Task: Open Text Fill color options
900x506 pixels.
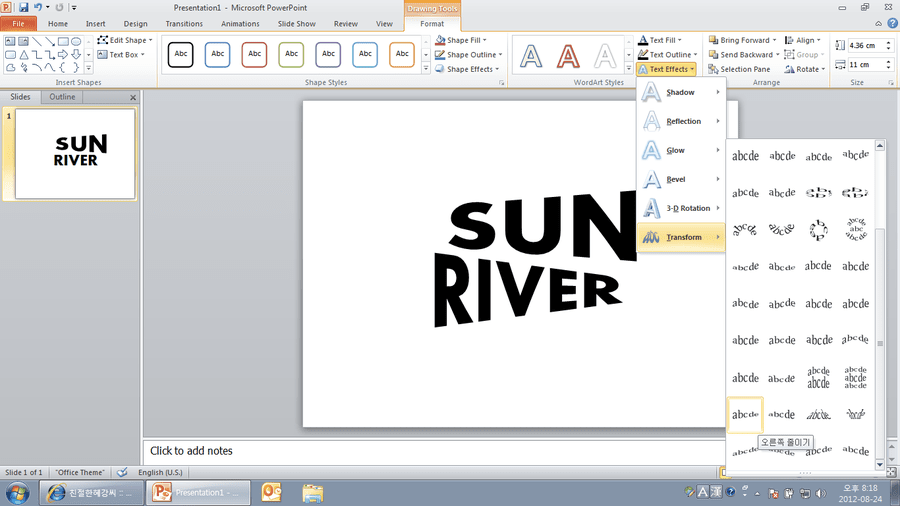Action: 660,40
